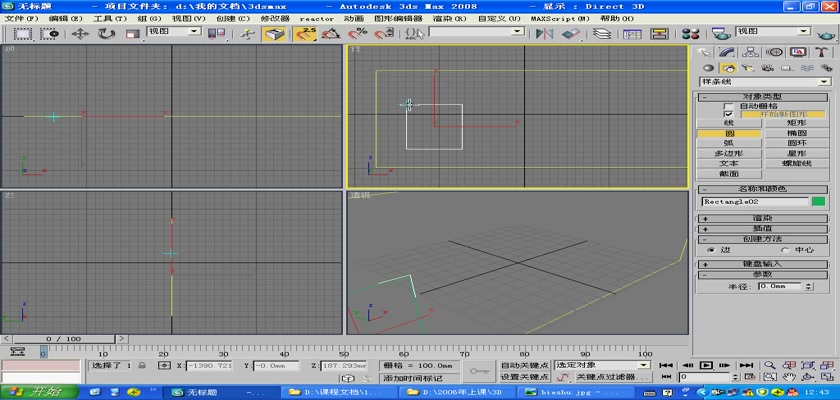Image resolution: width=840 pixels, height=400 pixels.
Task: Open Schematic View from toolbar
Action: click(659, 34)
